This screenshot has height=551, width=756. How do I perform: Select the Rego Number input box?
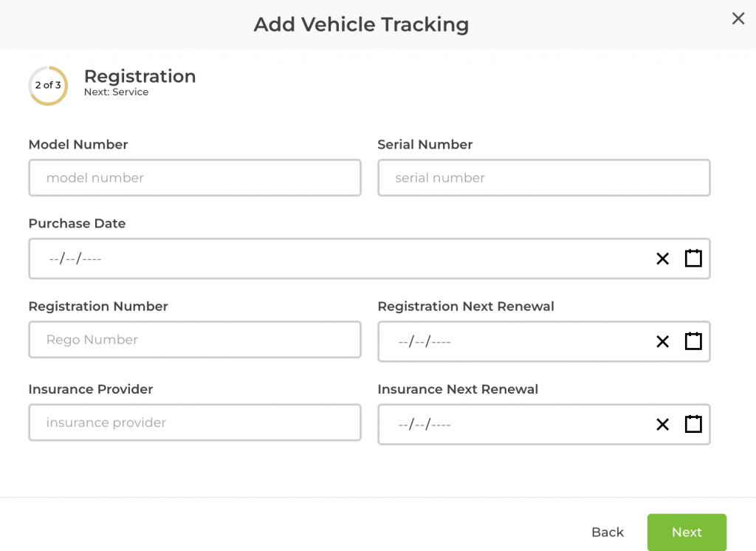[194, 340]
